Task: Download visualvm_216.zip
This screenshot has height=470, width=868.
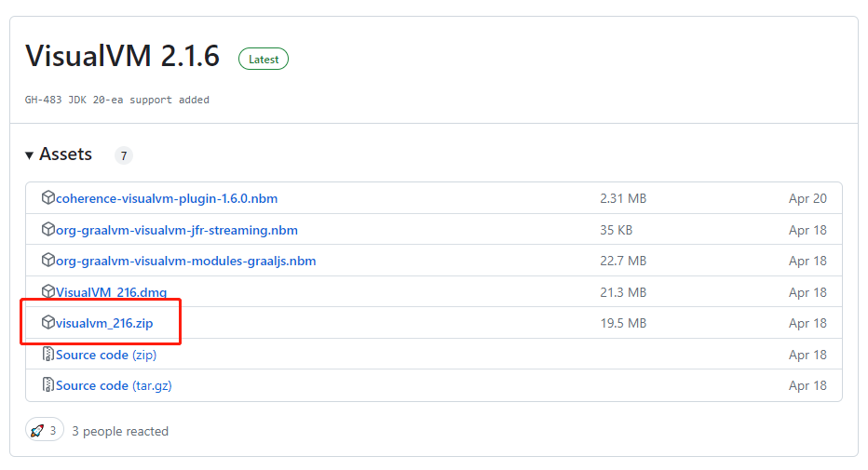Action: (x=104, y=324)
